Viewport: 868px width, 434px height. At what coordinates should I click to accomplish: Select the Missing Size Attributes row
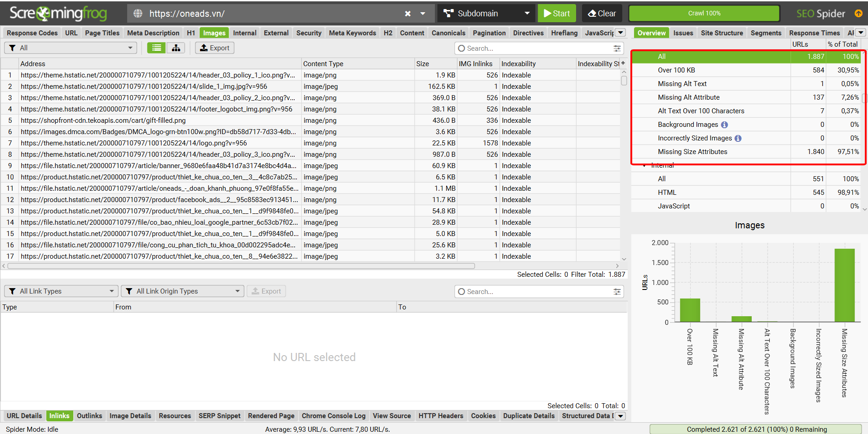point(747,152)
